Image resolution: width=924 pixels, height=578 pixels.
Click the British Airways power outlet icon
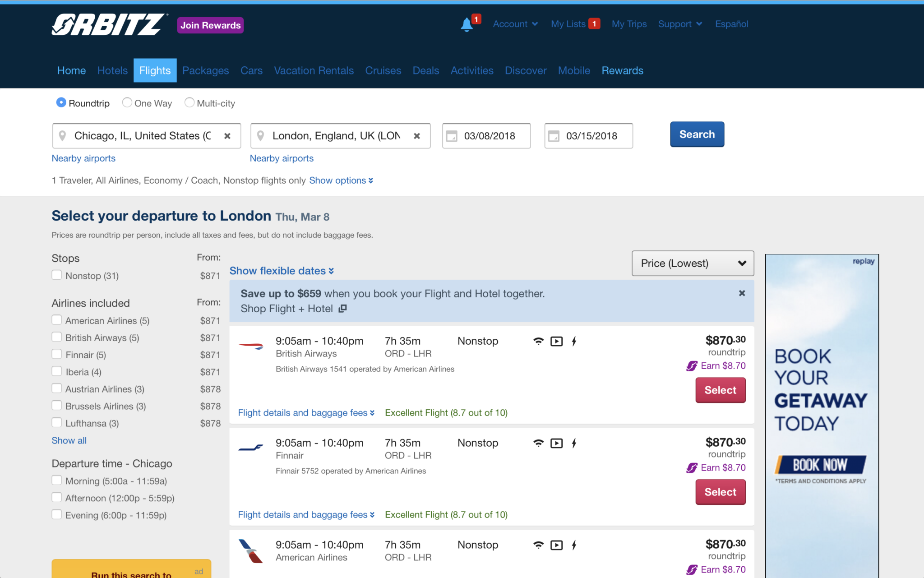click(x=574, y=342)
